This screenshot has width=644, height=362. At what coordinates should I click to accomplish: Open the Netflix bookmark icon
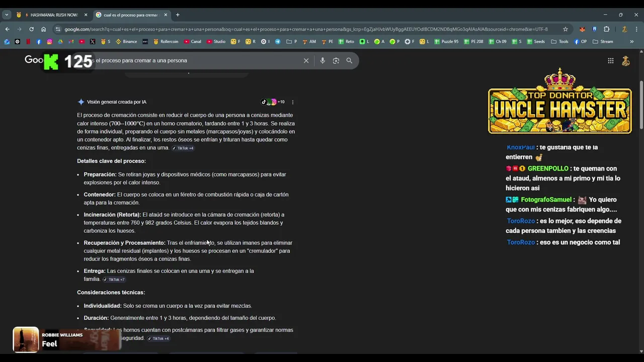[28, 42]
